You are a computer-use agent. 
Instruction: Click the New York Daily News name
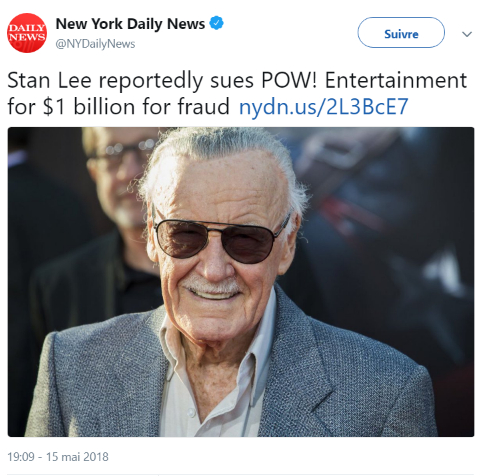coord(130,24)
